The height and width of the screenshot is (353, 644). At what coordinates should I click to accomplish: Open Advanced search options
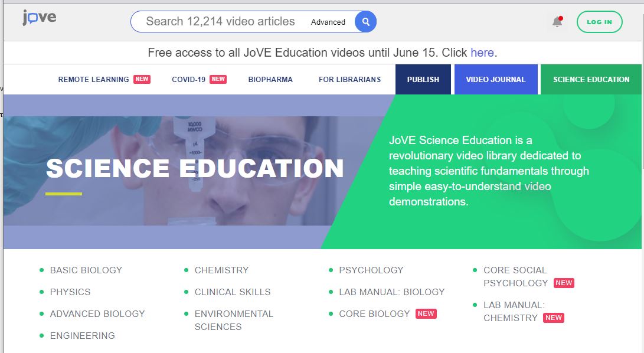[328, 22]
